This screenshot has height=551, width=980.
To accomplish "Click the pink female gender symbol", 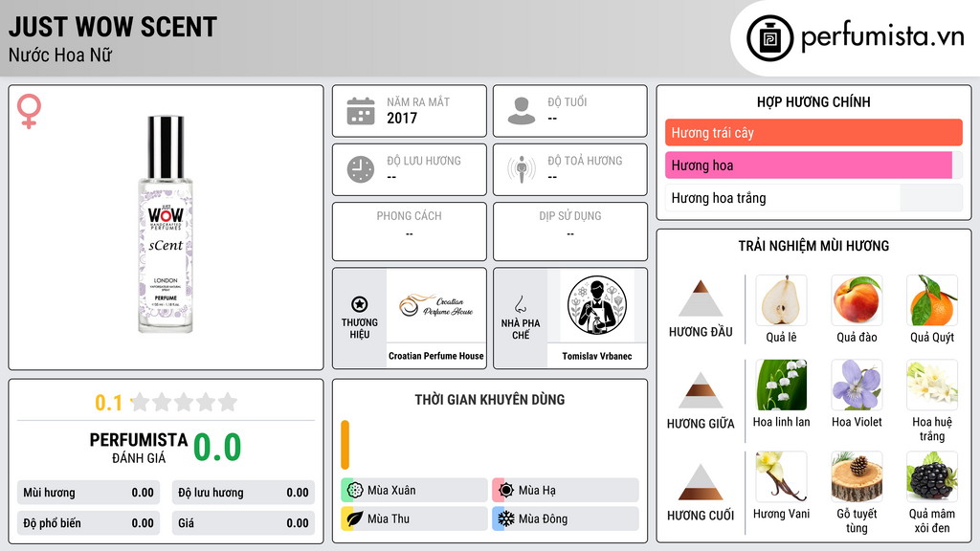I will click(29, 111).
